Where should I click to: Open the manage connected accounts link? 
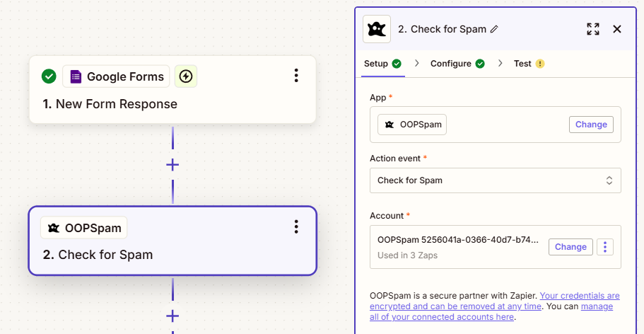point(491,311)
